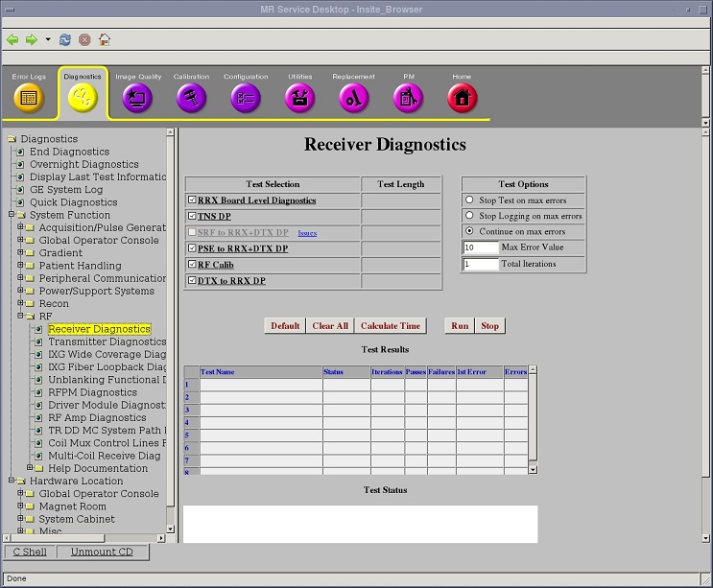
Task: Uncheck RRX Board Level Diagnostics checkbox
Action: pos(192,200)
